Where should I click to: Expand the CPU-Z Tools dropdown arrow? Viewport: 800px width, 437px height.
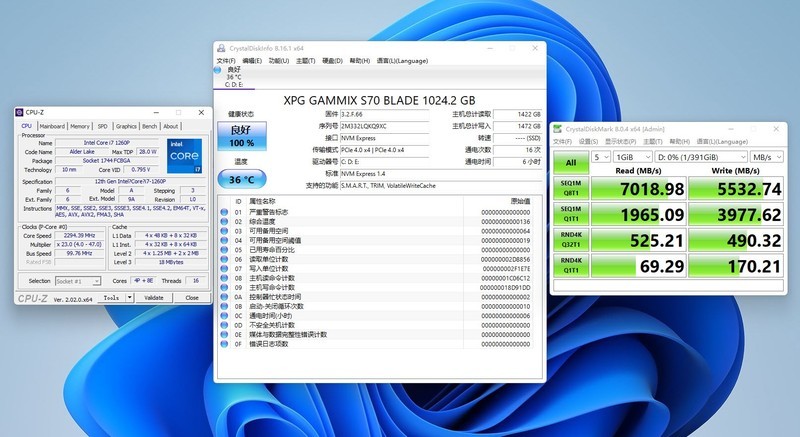click(x=130, y=297)
